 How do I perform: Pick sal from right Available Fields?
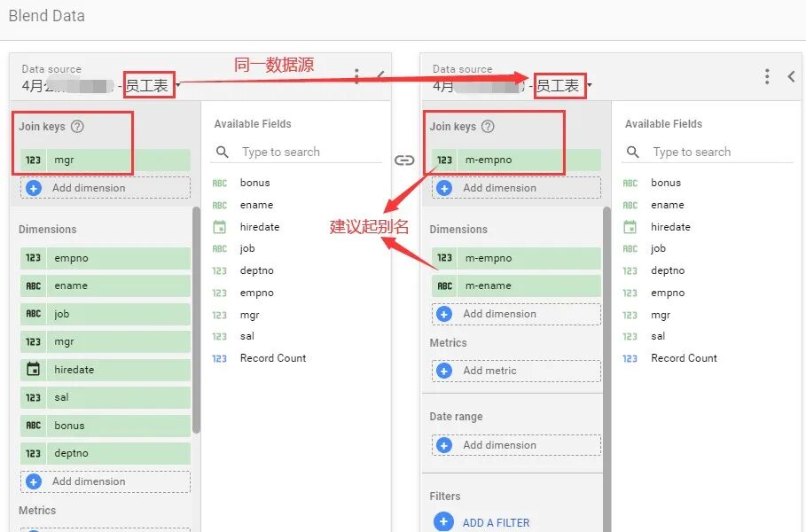(x=658, y=336)
